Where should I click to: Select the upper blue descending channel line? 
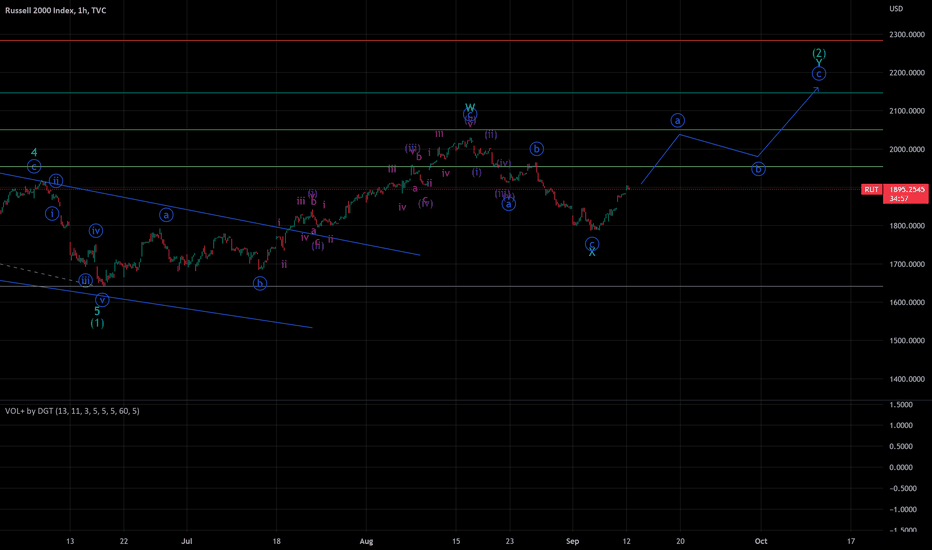coord(210,214)
